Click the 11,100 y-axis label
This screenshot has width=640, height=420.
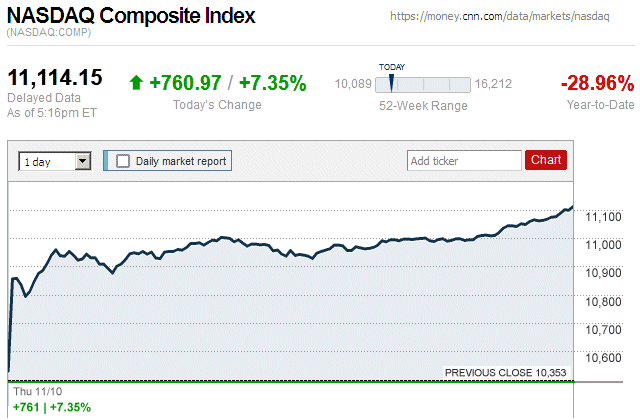[x=604, y=217]
